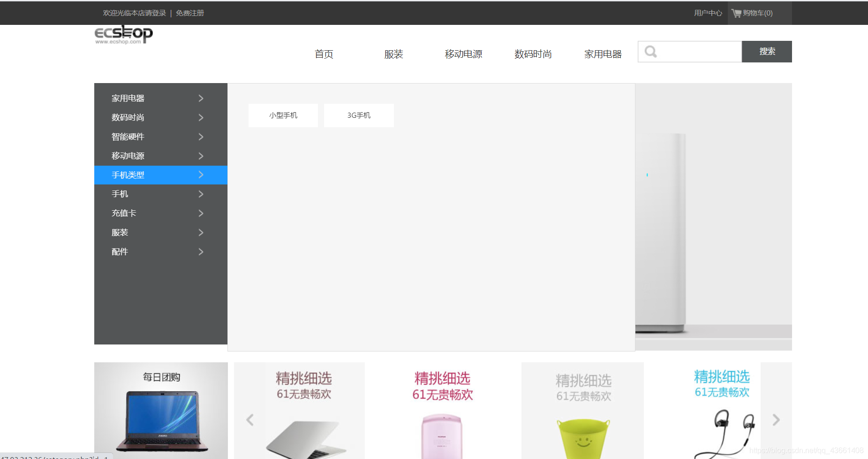Screen dimensions: 868x459
Task: Expand chevron for 移动电源 in sidebar
Action: pos(201,156)
